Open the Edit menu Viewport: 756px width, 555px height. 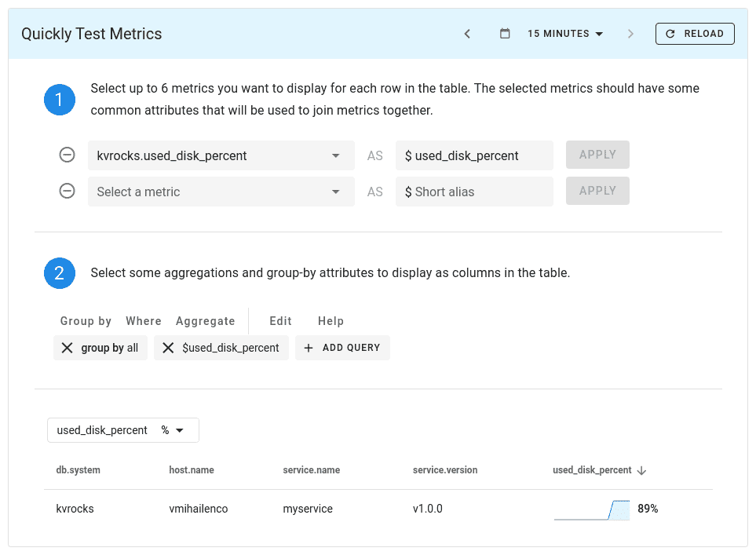point(280,321)
